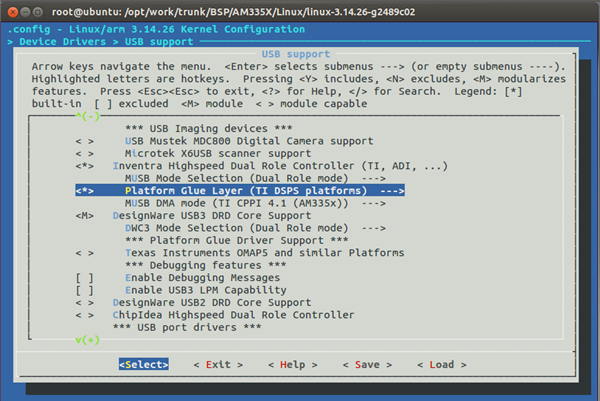Open Platform Glue Layer (TI DSPS platforms) submenu
600x401 pixels.
coord(240,191)
